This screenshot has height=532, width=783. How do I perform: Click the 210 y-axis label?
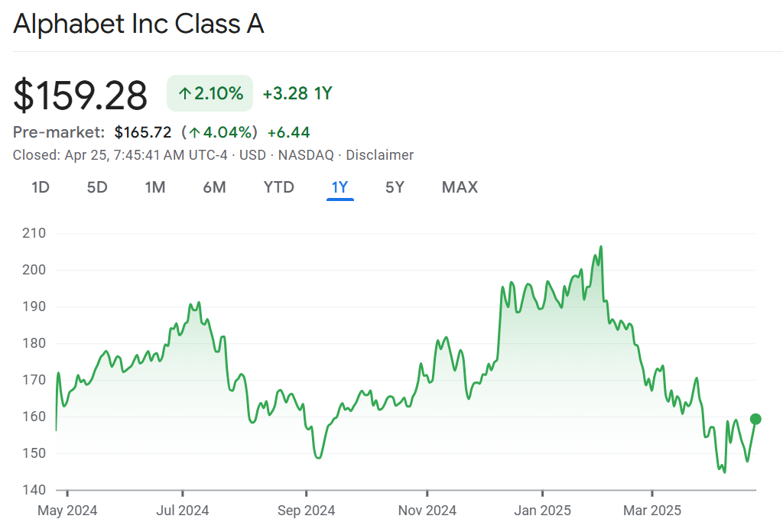tap(34, 233)
